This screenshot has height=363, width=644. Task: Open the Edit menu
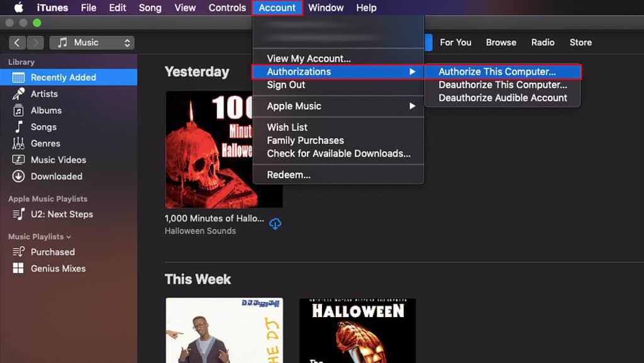click(118, 8)
